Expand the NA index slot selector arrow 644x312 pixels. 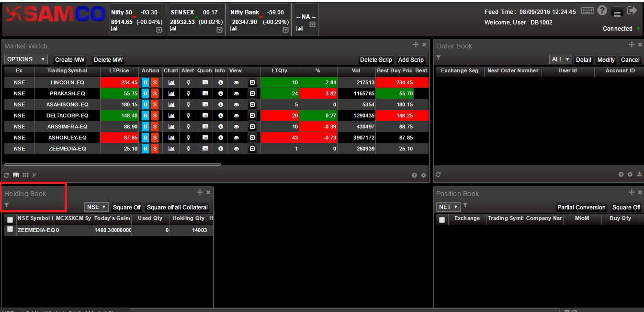pos(313,24)
